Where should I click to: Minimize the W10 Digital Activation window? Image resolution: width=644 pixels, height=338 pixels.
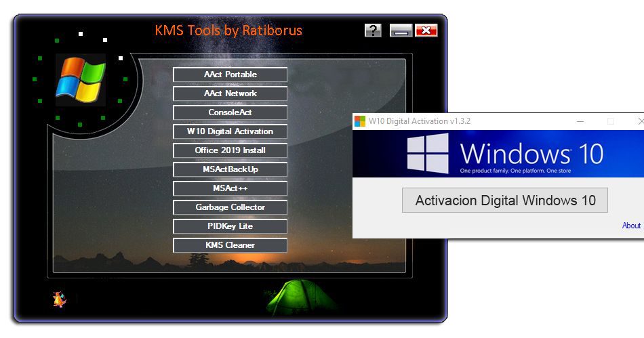(580, 121)
